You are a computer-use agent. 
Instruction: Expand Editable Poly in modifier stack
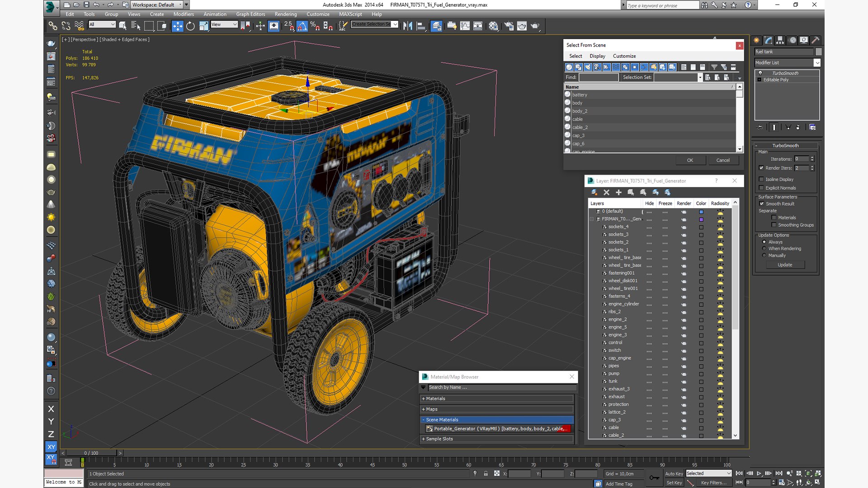tap(759, 80)
